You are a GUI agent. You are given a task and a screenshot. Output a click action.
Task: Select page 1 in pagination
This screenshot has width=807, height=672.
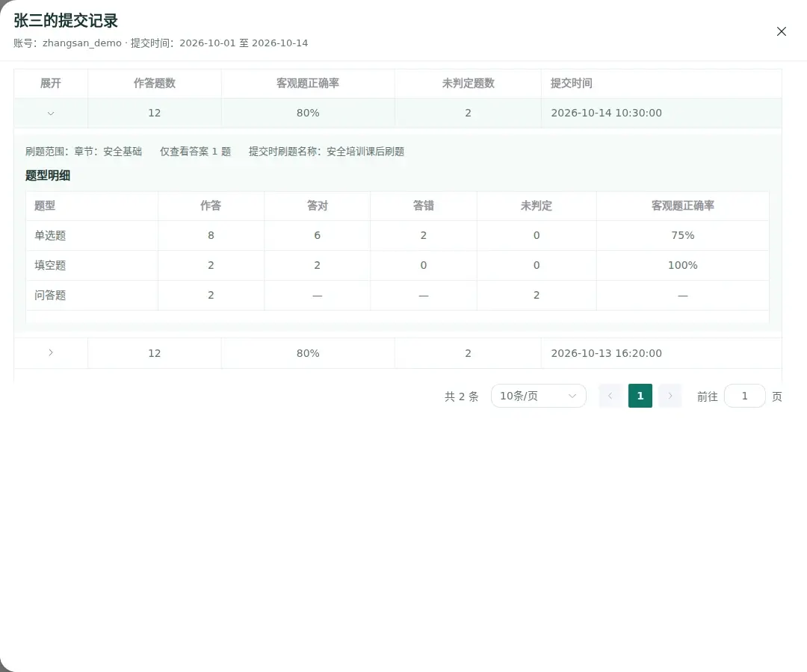coord(640,396)
